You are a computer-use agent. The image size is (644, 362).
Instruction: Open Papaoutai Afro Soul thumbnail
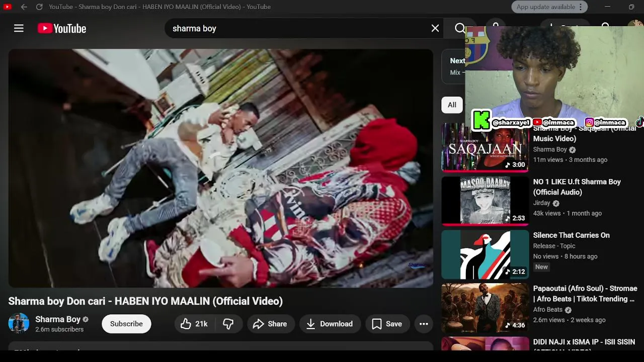click(485, 308)
